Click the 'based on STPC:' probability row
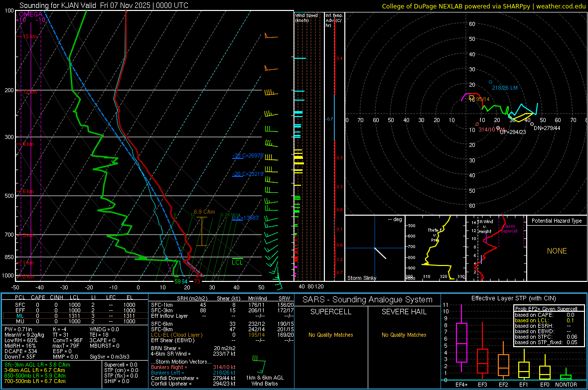 546,337
